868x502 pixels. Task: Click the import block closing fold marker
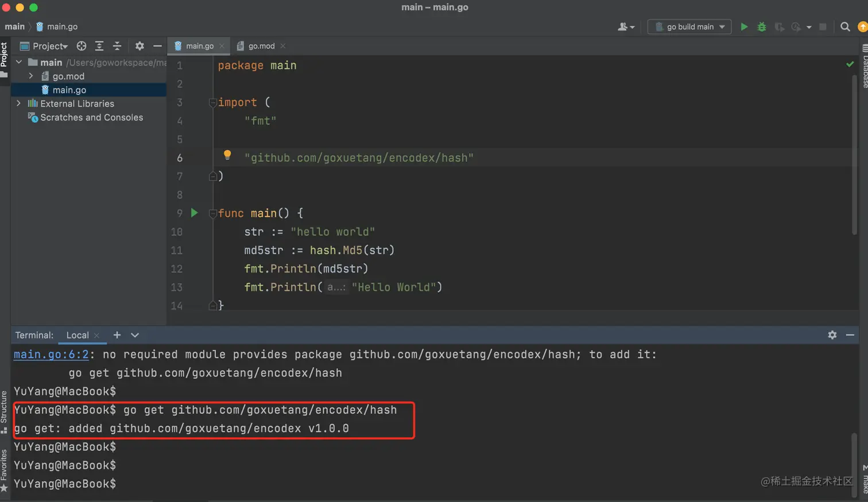[x=212, y=176]
